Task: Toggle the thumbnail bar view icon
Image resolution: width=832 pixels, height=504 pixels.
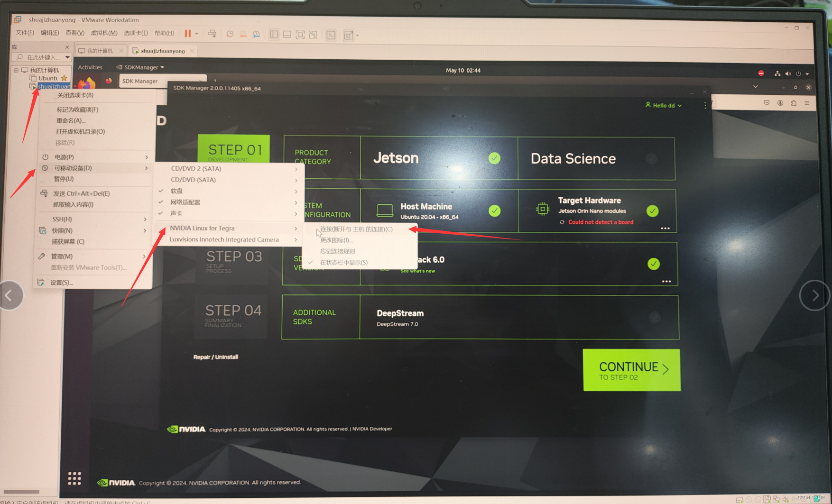Action: (287, 35)
